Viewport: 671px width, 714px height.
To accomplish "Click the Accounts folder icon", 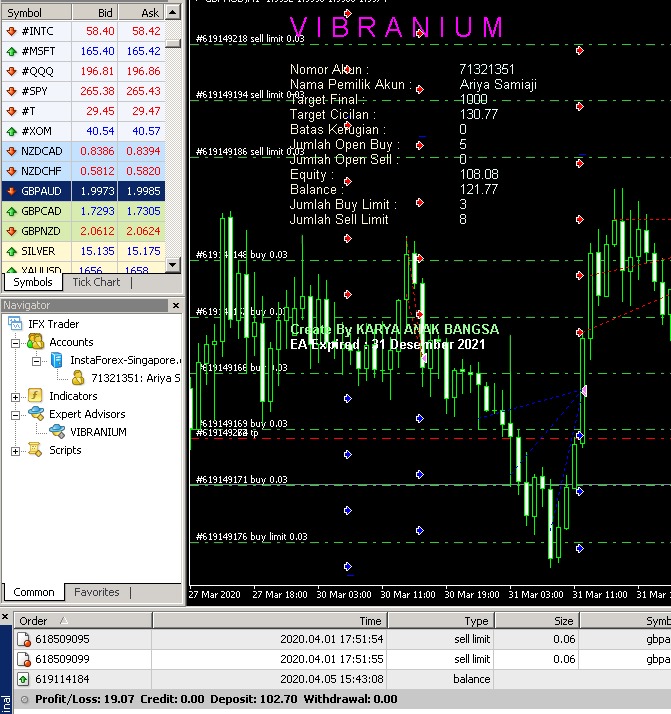I will pyautogui.click(x=35, y=342).
